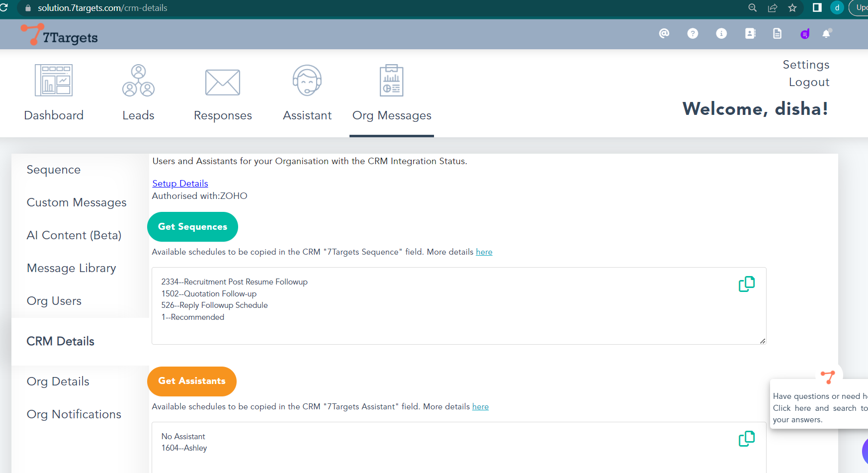Click the notification bell icon

point(826,33)
